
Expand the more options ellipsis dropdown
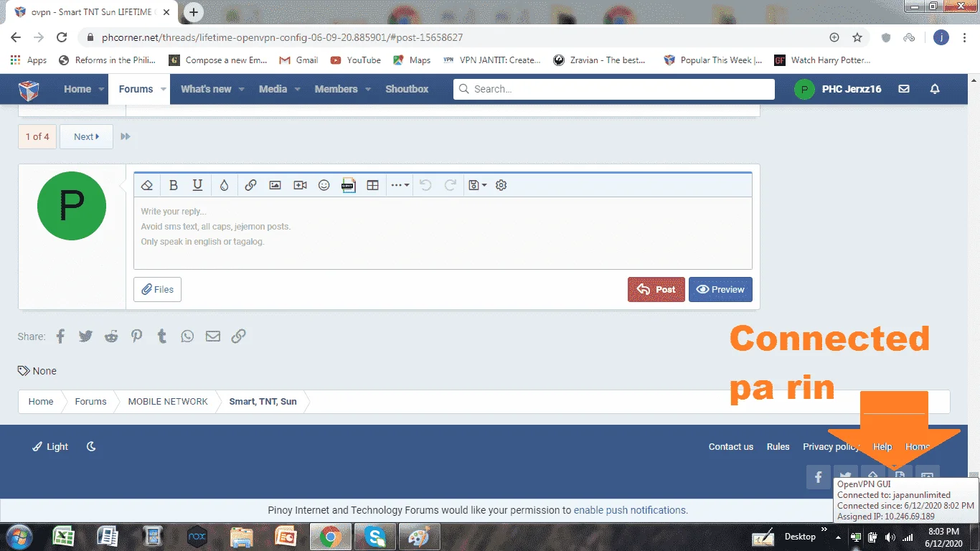400,185
